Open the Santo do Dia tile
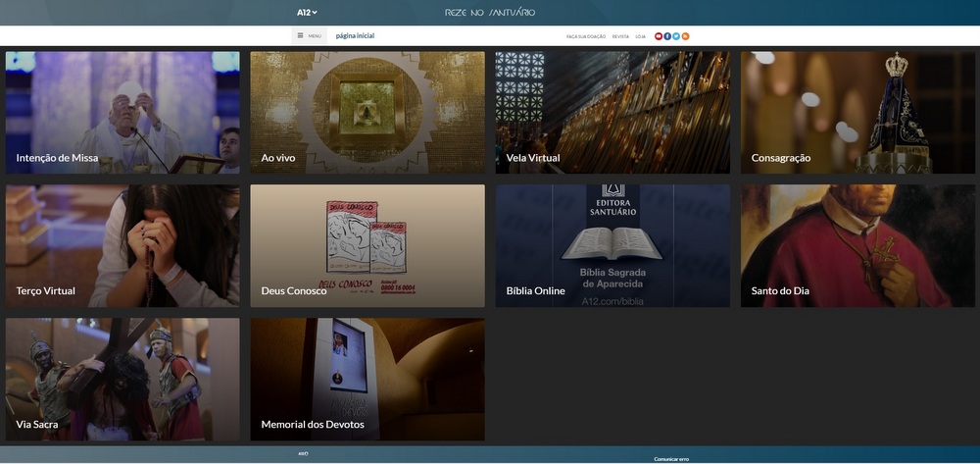 point(857,245)
